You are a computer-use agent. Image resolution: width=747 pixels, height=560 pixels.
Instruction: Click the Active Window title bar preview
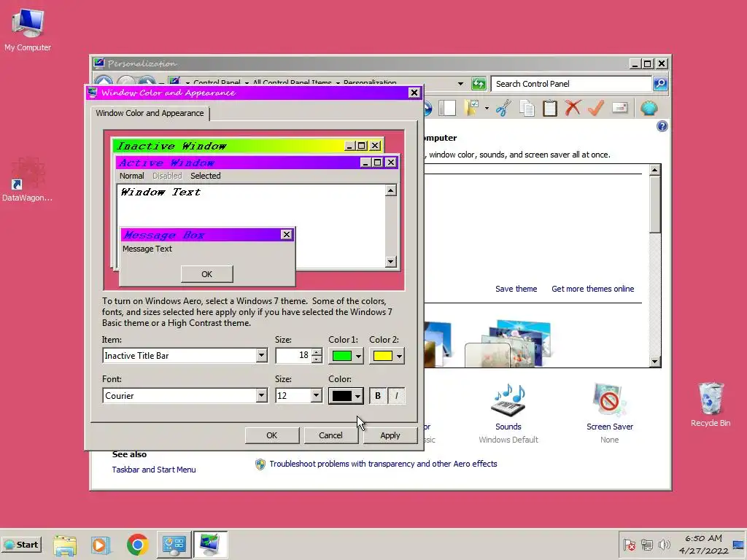[239, 163]
